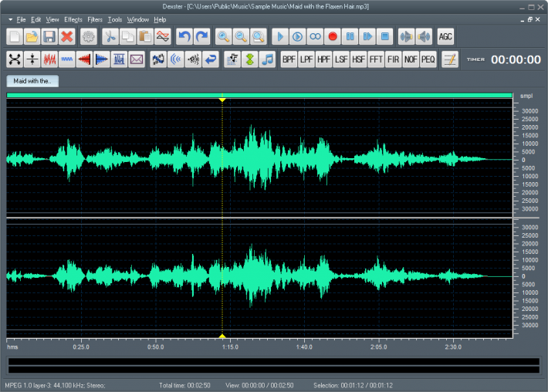Click the black speaker reverb icon
This screenshot has height=392, width=548.
pos(193,59)
